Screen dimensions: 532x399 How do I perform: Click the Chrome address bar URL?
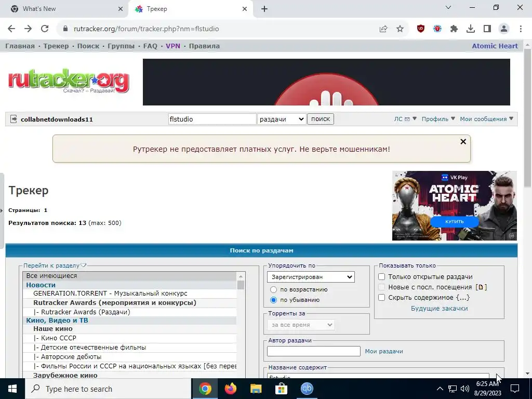point(146,29)
